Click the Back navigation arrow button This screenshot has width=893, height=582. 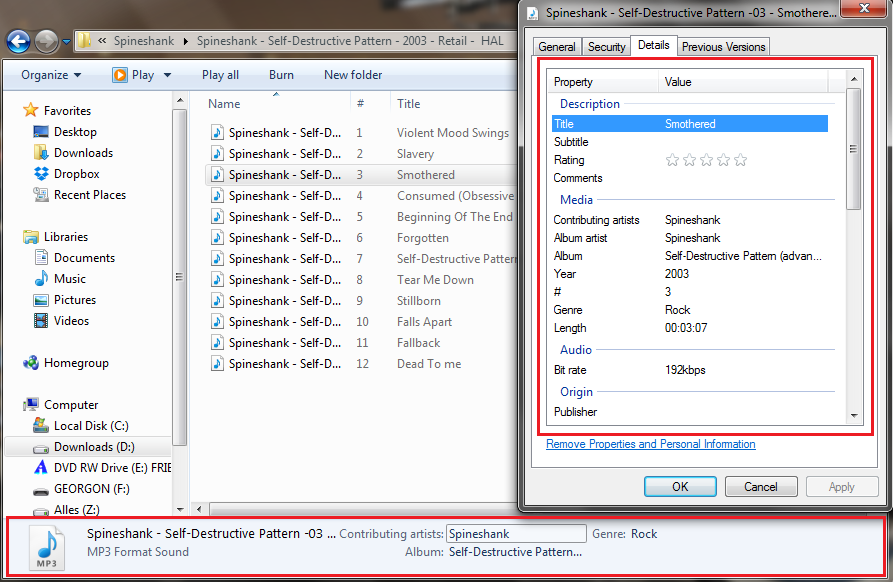18,41
